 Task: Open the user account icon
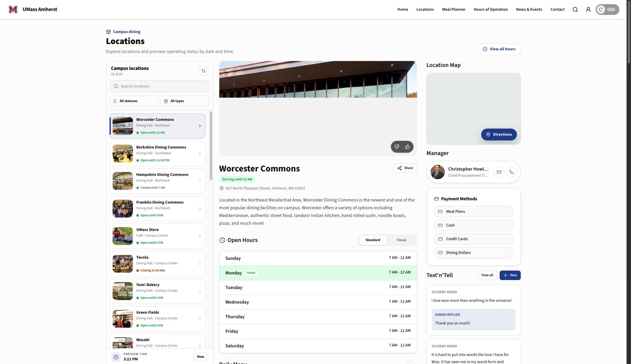pos(588,10)
